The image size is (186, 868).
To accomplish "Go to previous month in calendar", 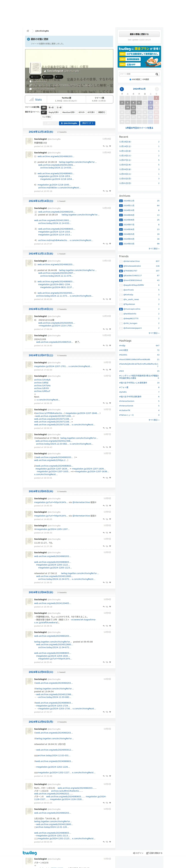I will [x=122, y=89].
